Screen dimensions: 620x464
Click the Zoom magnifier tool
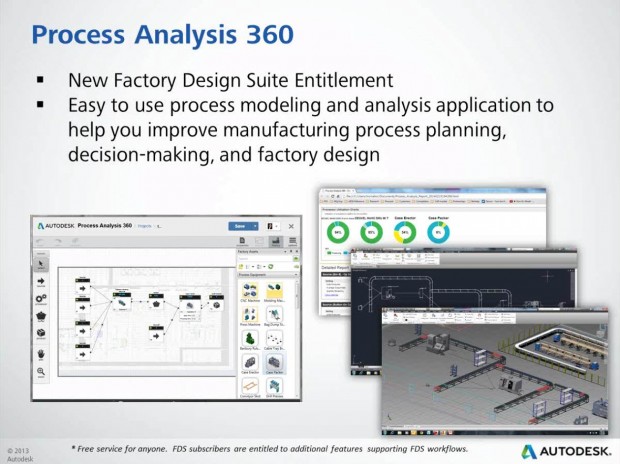(41, 372)
